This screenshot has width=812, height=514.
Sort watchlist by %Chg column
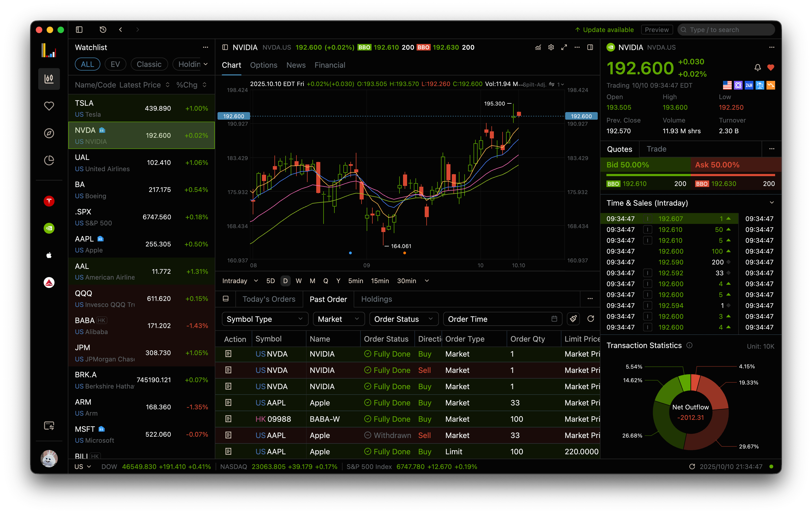click(191, 85)
